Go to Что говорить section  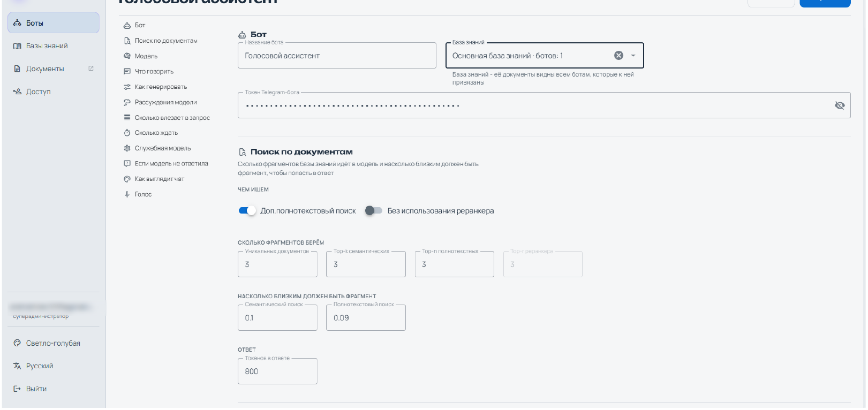point(154,72)
